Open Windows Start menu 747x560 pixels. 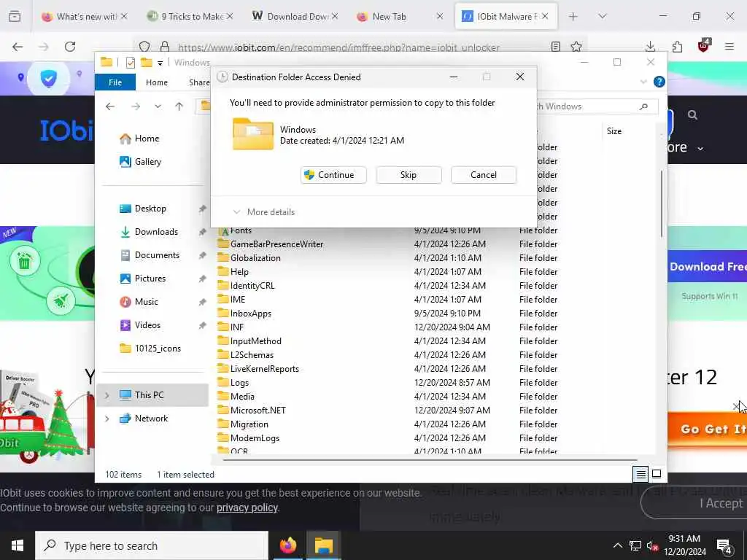pos(18,545)
